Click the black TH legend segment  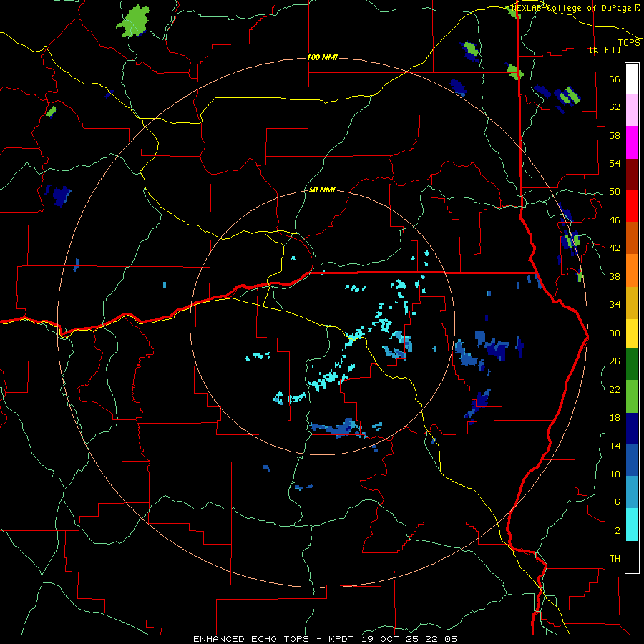pos(632,557)
